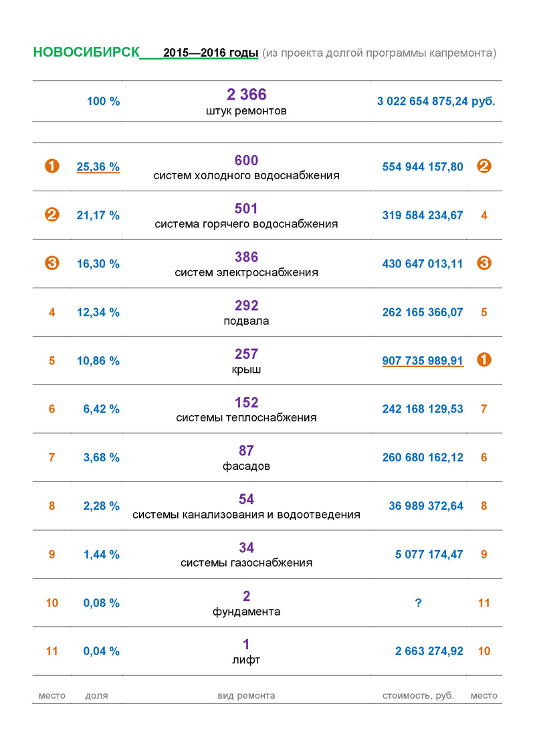This screenshot has height=756, width=535.
Task: Click the вид ремонта column footer
Action: (246, 695)
